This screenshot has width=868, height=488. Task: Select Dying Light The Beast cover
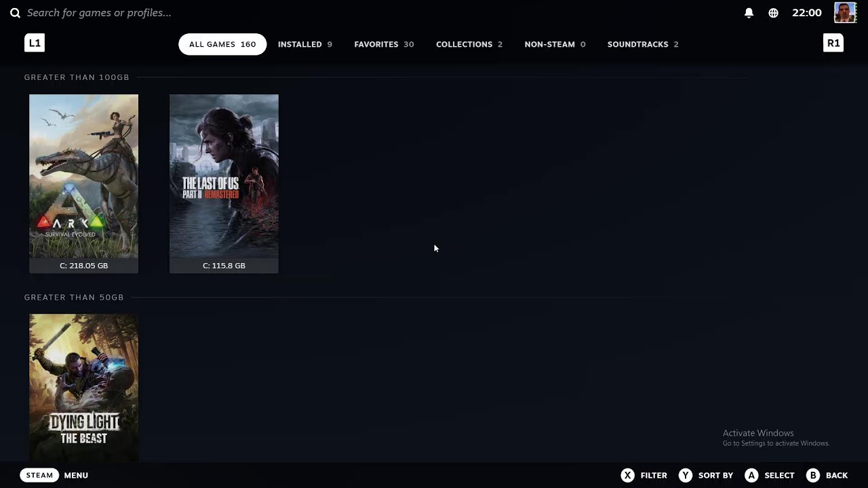tap(83, 388)
